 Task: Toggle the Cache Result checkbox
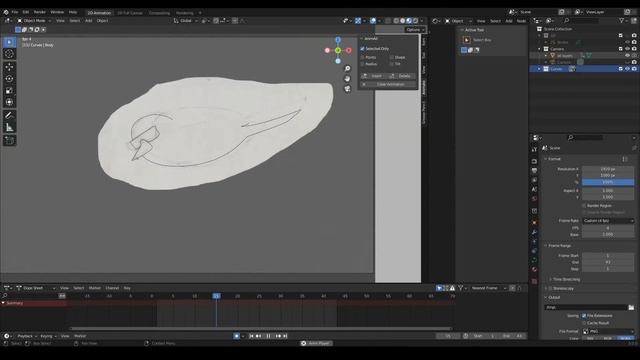[584, 323]
